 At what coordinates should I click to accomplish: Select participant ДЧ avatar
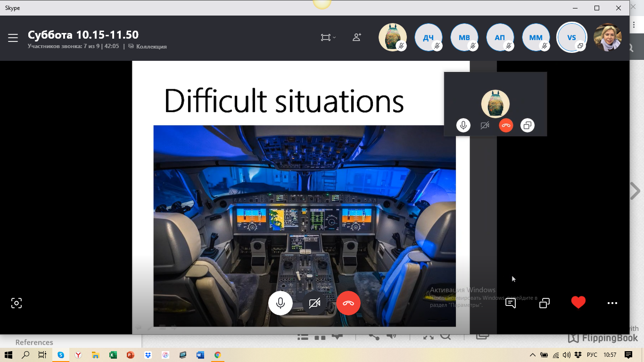point(428,38)
